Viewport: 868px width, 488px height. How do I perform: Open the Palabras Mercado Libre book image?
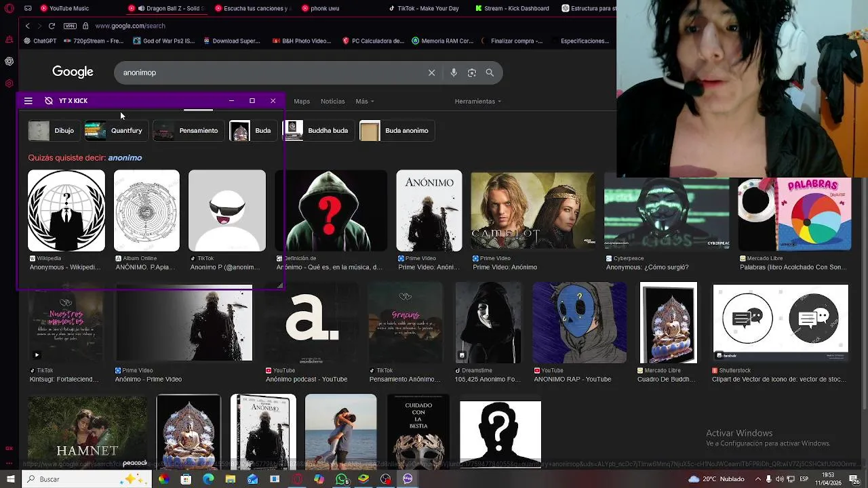pyautogui.click(x=794, y=214)
